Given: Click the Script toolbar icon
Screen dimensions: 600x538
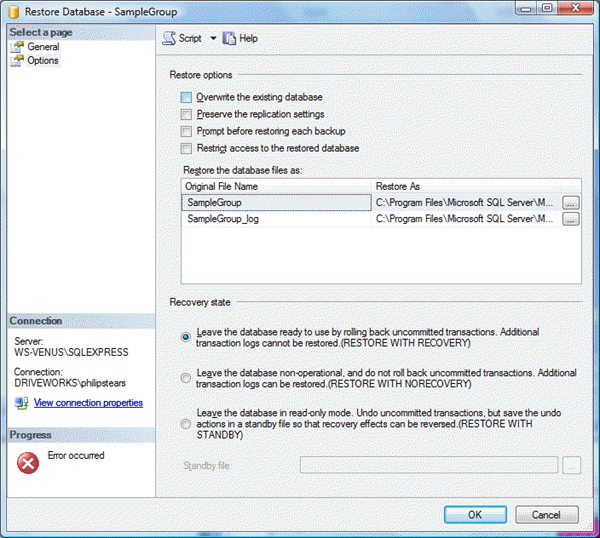Looking at the screenshot, I should pyautogui.click(x=169, y=38).
